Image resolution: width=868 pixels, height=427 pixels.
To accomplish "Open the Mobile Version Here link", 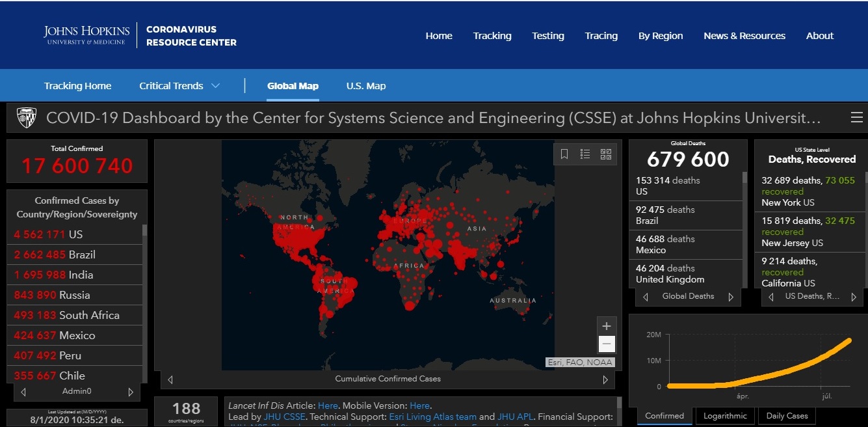I will (419, 406).
